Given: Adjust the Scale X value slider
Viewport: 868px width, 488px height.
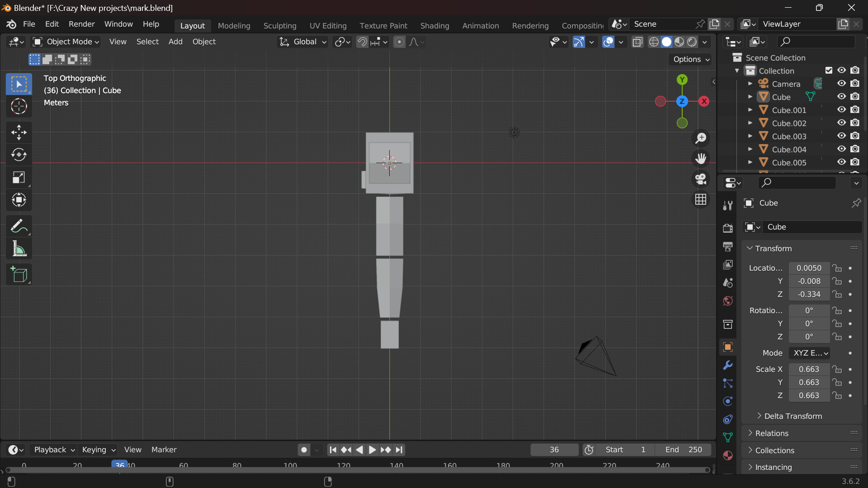Looking at the screenshot, I should (809, 369).
